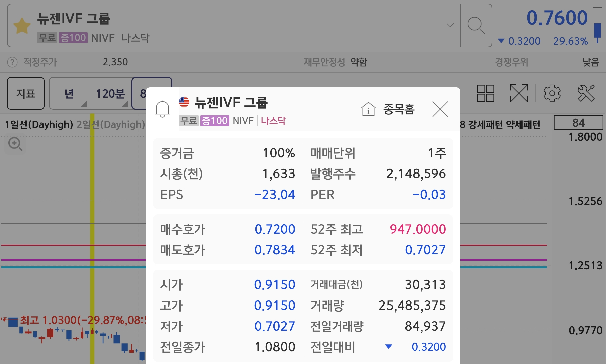Tap the EPS value -23.04
This screenshot has width=606, height=364.
point(275,195)
